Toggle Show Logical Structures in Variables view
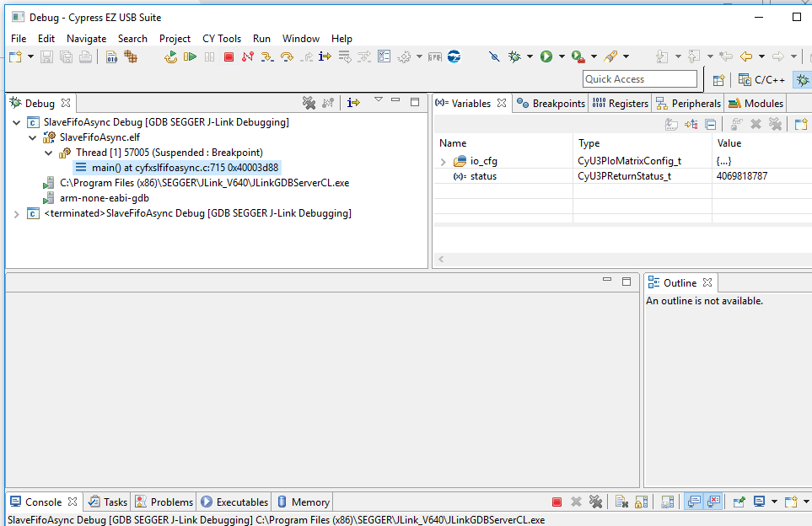Image resolution: width=812 pixels, height=526 pixels. (691, 123)
